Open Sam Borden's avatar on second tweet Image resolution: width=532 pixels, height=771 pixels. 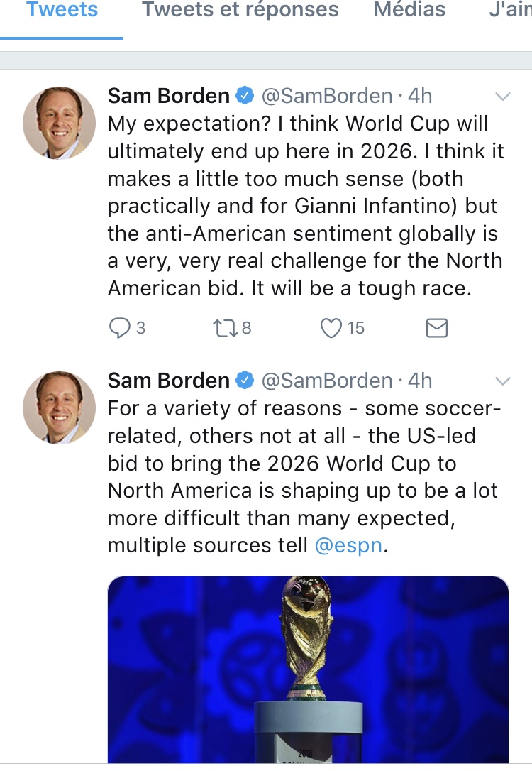tap(60, 408)
